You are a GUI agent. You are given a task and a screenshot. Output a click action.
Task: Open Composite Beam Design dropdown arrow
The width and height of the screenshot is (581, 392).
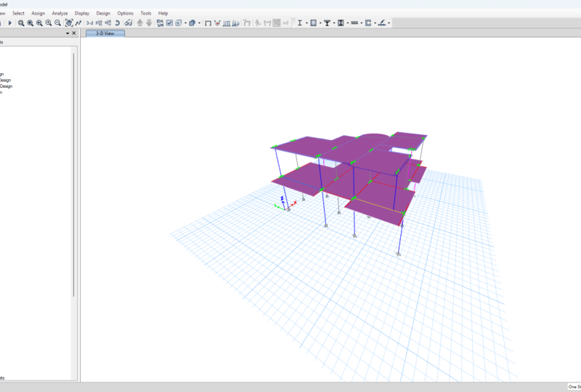pyautogui.click(x=334, y=23)
